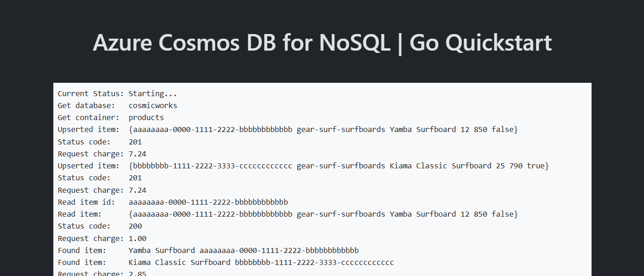
Task: Click the "true" value ending the Kiama upsert
Action: click(x=535, y=166)
